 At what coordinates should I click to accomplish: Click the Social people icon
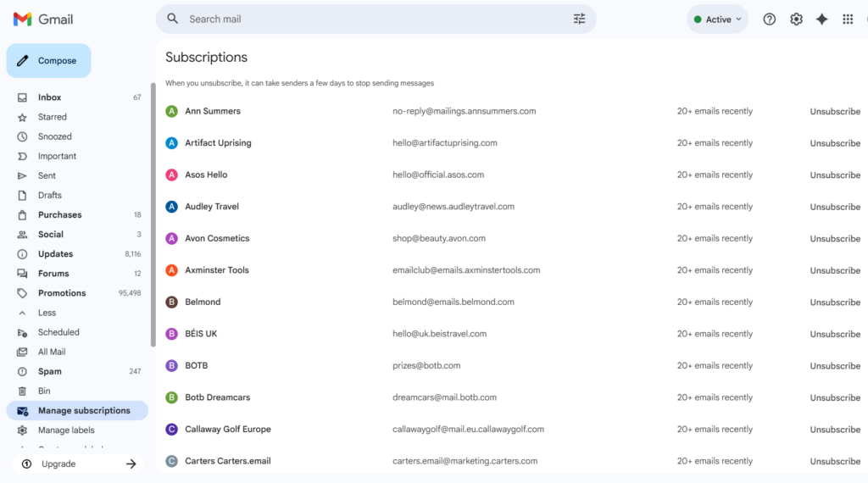[x=22, y=235]
